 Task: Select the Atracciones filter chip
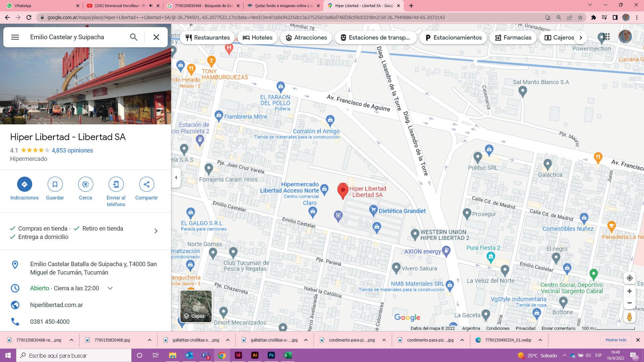[306, 38]
